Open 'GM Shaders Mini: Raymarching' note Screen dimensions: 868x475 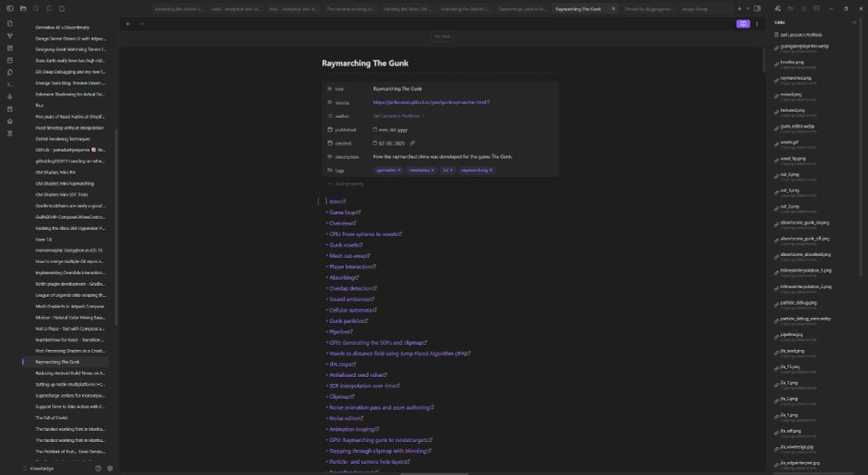pos(65,184)
